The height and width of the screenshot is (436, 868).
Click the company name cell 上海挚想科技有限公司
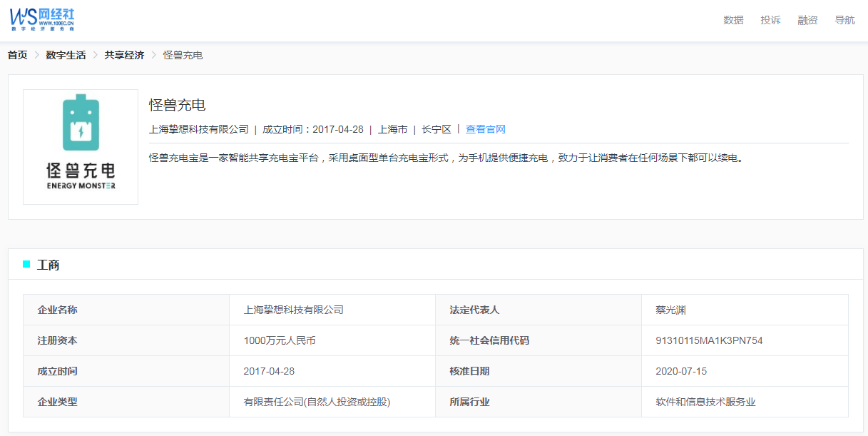coord(293,310)
